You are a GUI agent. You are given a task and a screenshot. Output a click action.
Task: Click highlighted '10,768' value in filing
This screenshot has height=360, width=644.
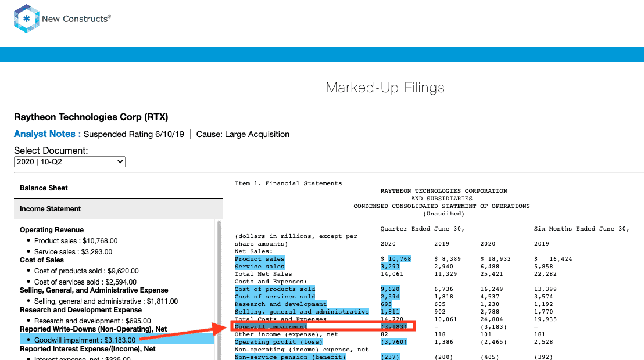pos(400,259)
